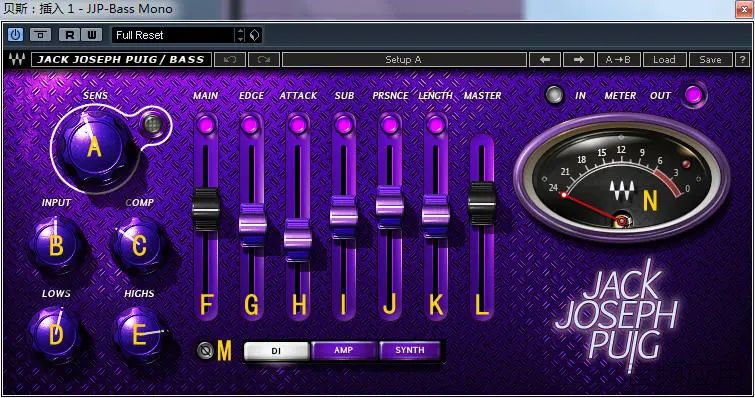Viewport: 755px width, 398px height.
Task: Click the LOWS knob
Action: (x=56, y=334)
